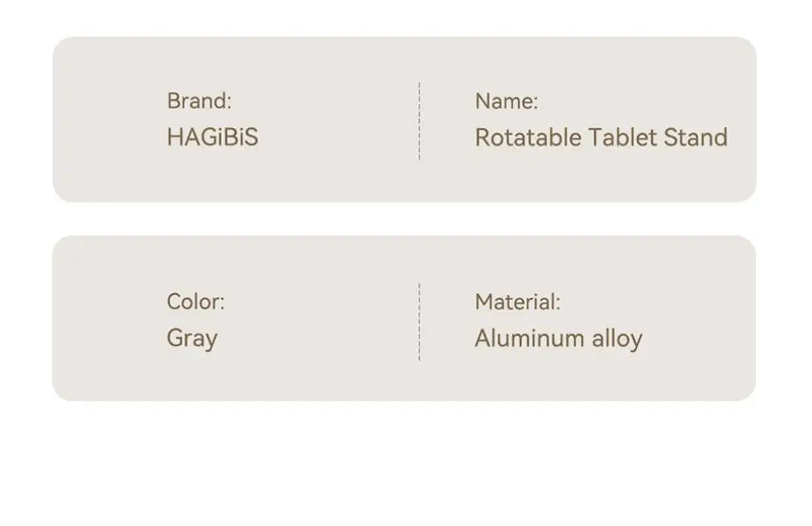
Task: Click the dashed divider between Brand and Name
Action: pos(419,121)
